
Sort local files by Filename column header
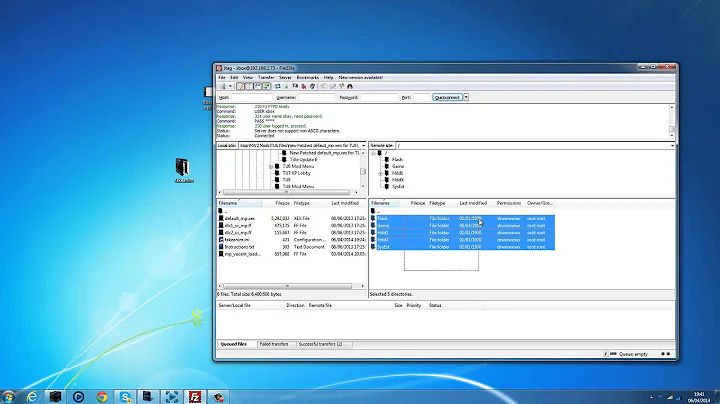[x=240, y=203]
